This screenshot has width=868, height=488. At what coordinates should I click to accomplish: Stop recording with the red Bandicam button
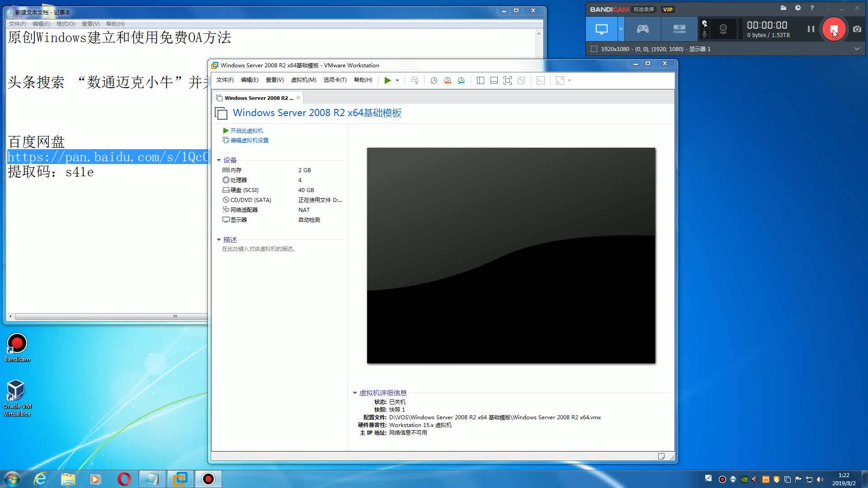[x=834, y=29]
